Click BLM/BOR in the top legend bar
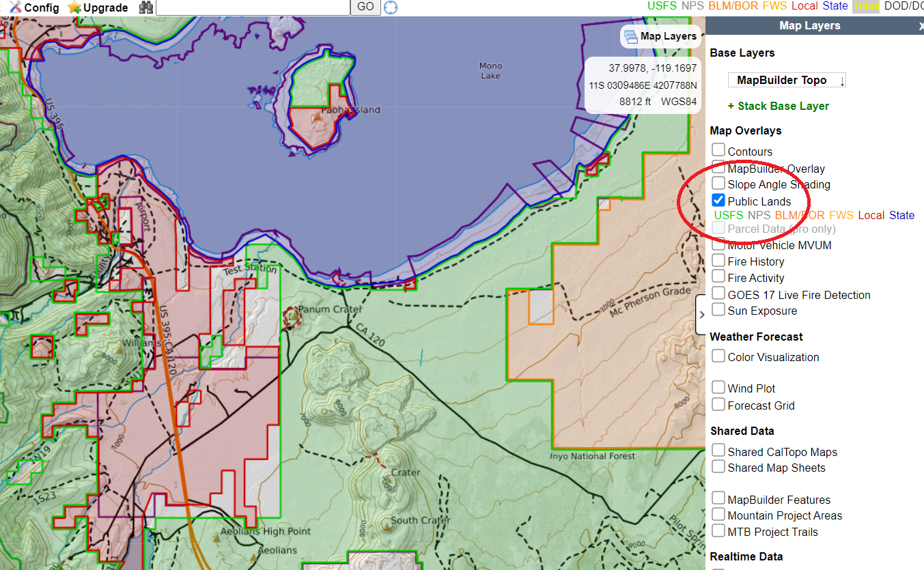Screen dimensions: 924x570 (733, 6)
